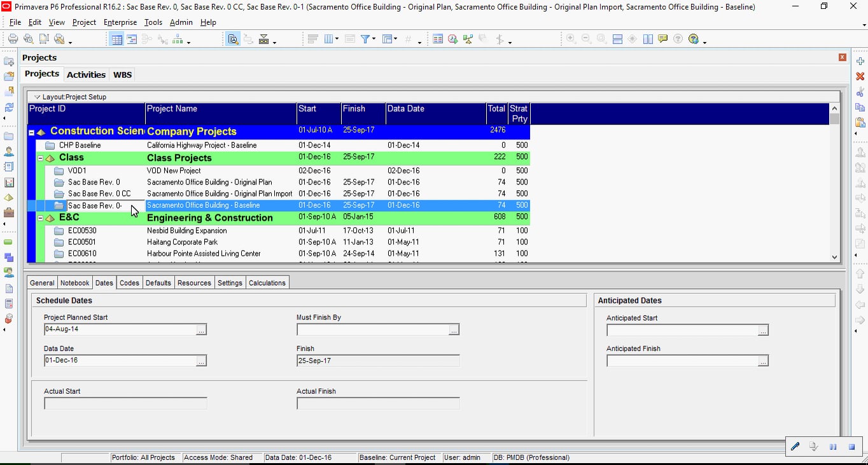The height and width of the screenshot is (465, 868).
Task: Click the Level Resources toolbar icon
Action: coord(468,39)
